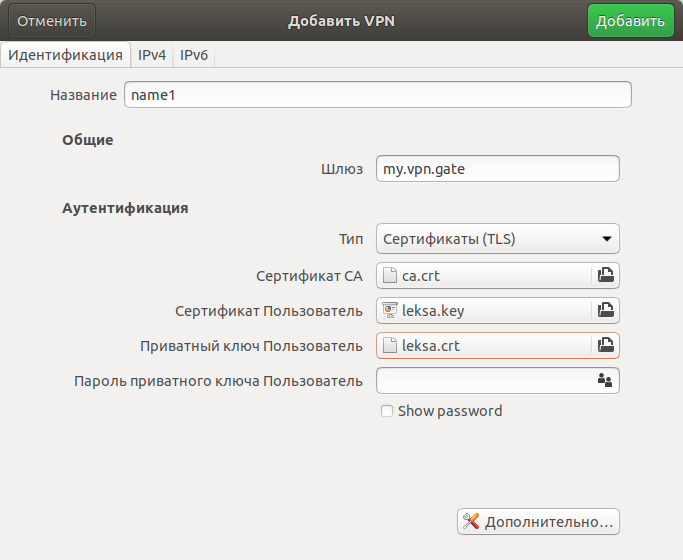The width and height of the screenshot is (683, 560).
Task: Click the password storage options icon
Action: [604, 380]
